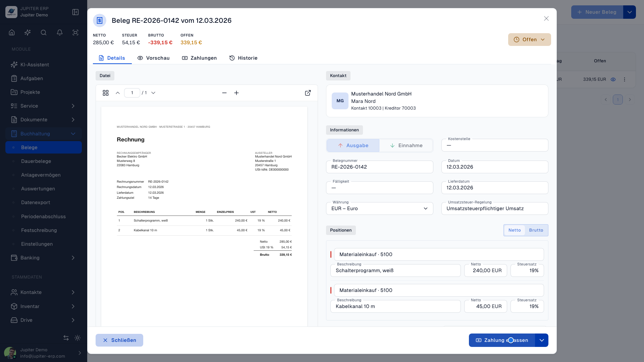Switch to the Zahlungen tab
The image size is (644, 362).
click(199, 58)
